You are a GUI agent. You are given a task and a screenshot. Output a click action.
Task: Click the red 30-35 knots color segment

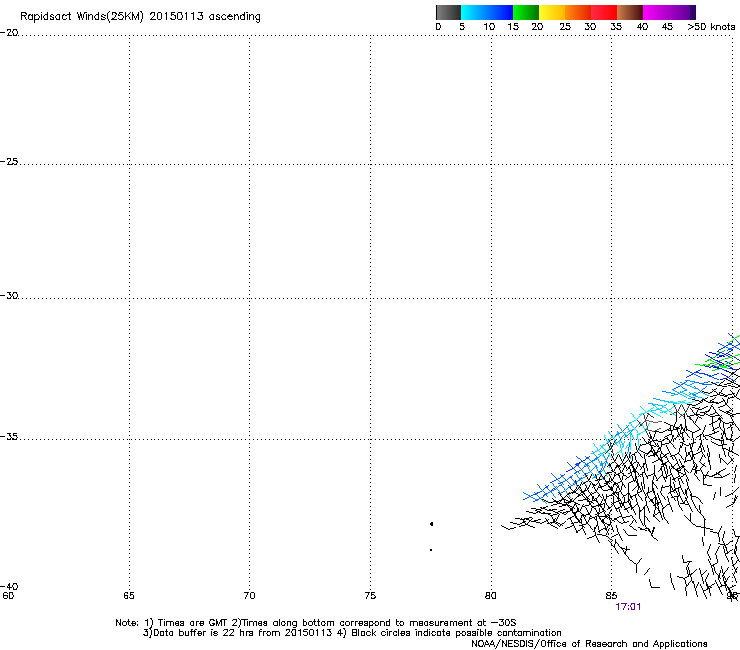point(604,12)
